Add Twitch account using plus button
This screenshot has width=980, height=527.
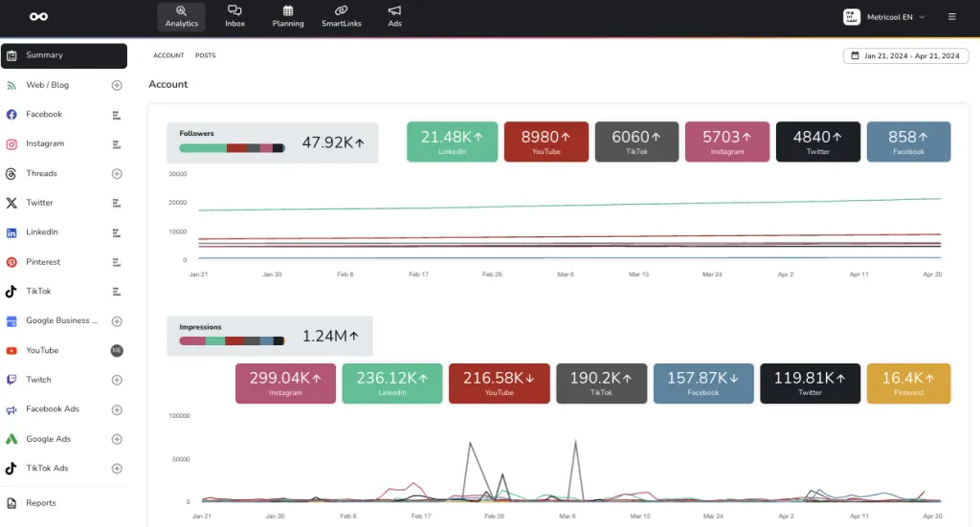coord(117,381)
